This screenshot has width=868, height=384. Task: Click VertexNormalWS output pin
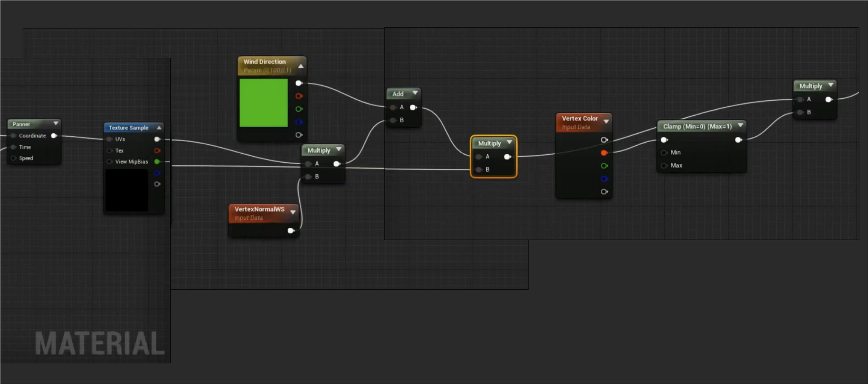(291, 231)
